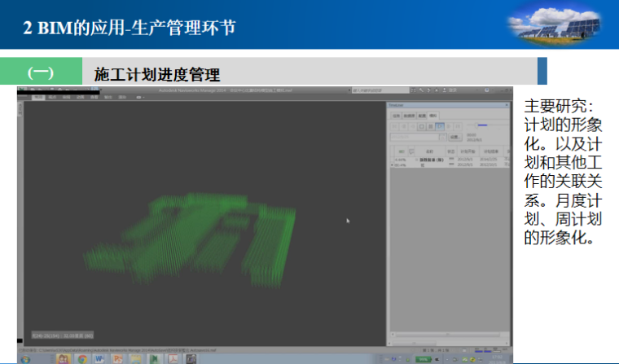This screenshot has height=364, width=619.
Task: Click the Windows Start button on taskbar
Action: coord(24,357)
